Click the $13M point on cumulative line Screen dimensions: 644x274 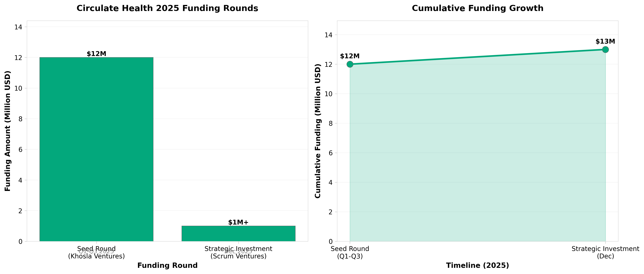pos(605,49)
